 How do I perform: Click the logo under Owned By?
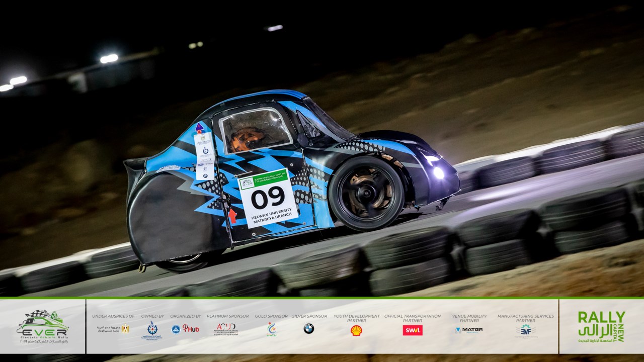tap(151, 330)
